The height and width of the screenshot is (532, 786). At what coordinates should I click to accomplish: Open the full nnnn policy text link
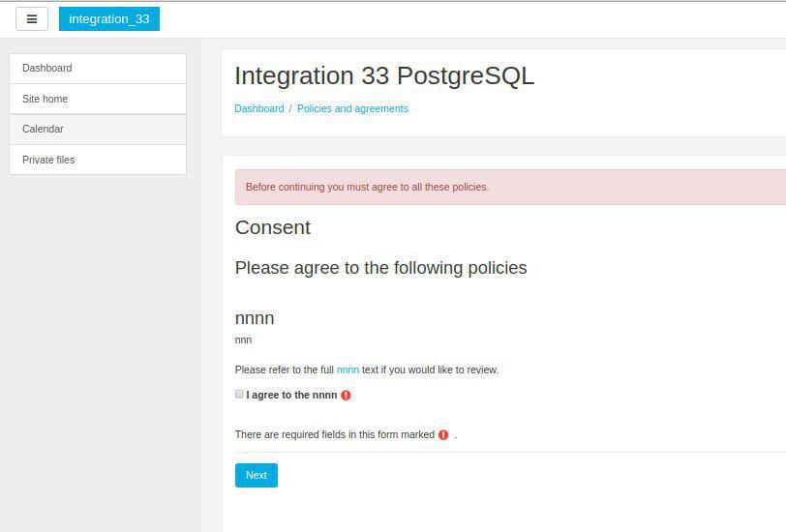(348, 370)
